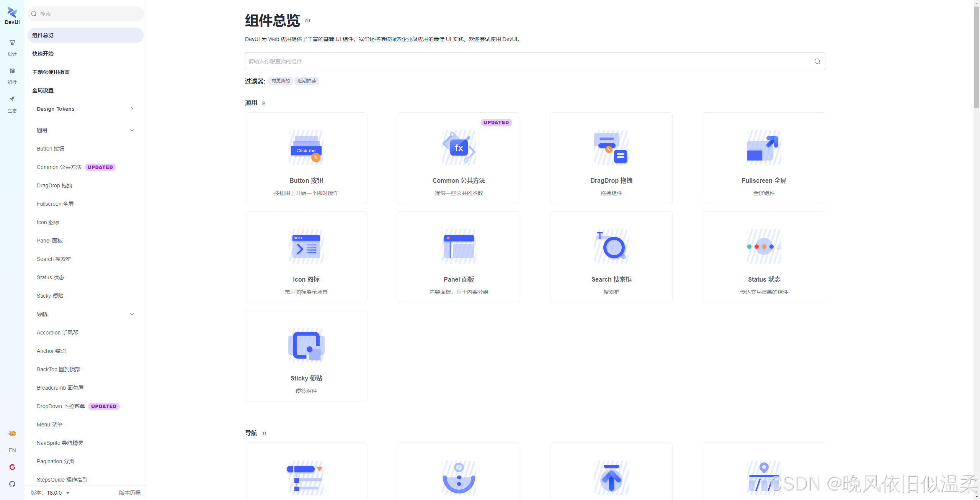Toggle the 有更新的 filter tag
Image resolution: width=980 pixels, height=500 pixels.
(x=280, y=81)
